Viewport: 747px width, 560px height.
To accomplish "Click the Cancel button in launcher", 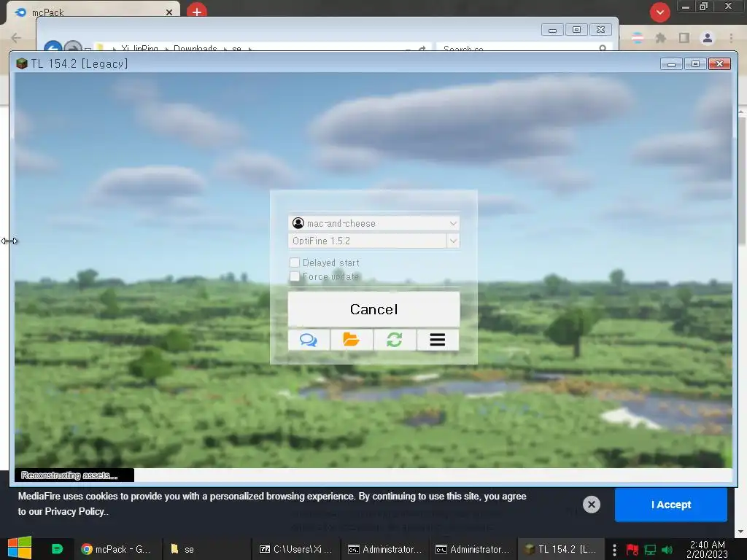I will (373, 309).
